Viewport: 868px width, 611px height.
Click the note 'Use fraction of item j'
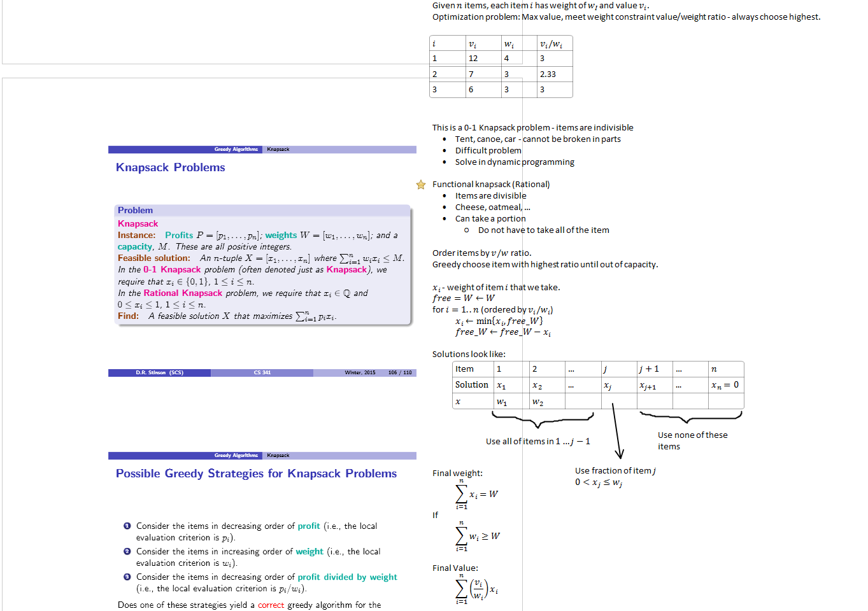coord(615,471)
